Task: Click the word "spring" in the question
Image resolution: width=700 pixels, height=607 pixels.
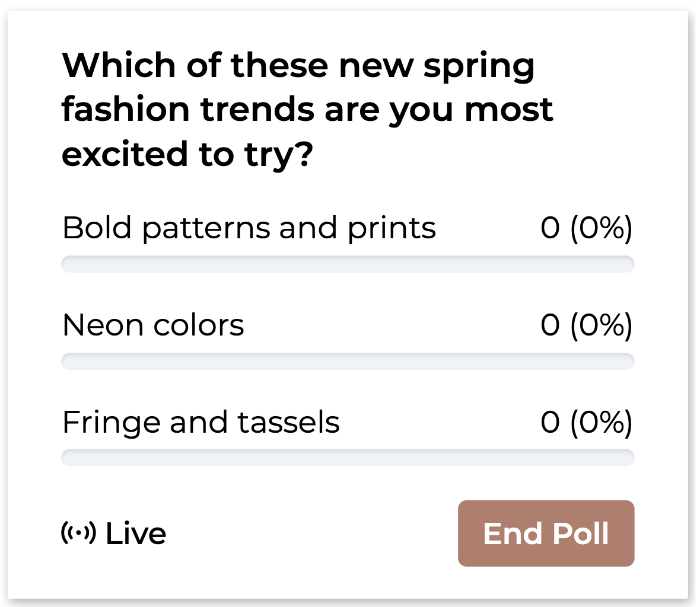Action: 479,67
